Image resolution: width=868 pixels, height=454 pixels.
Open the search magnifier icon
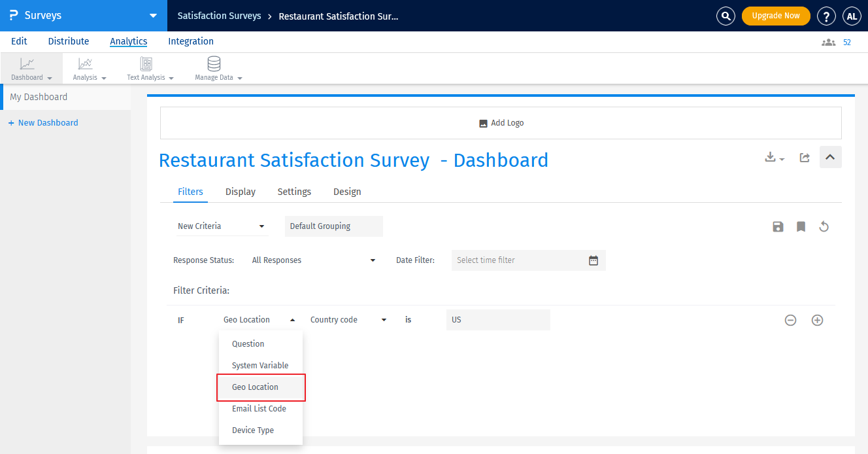click(x=726, y=16)
